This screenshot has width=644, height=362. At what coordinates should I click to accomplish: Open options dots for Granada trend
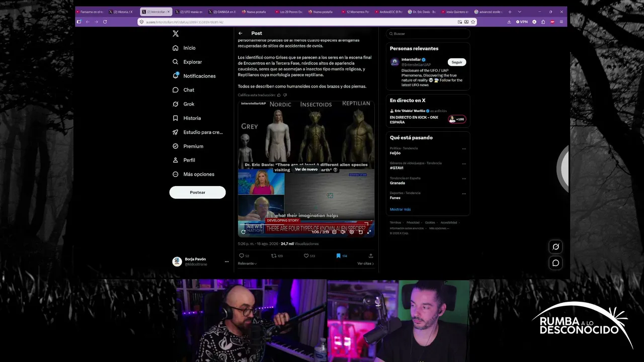(x=464, y=178)
